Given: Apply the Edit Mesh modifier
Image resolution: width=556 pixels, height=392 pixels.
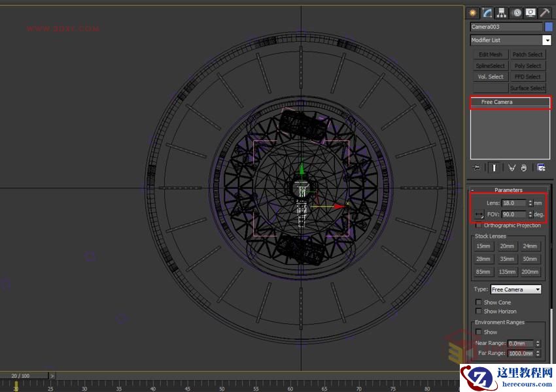Looking at the screenshot, I should (x=490, y=54).
